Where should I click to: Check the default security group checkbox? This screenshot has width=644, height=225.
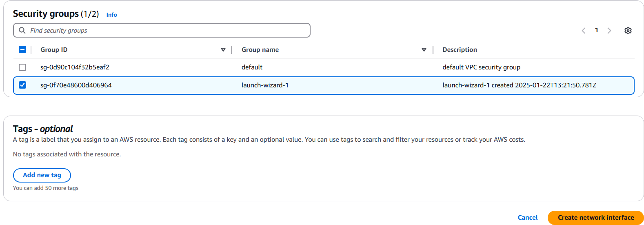coord(22,67)
